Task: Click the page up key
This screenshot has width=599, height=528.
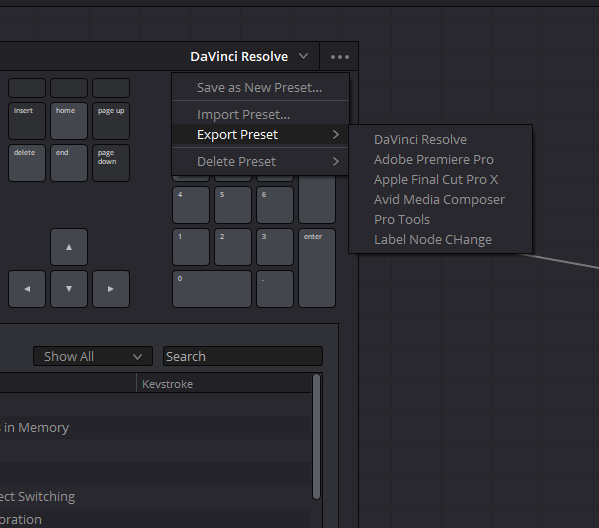Action: 111,121
